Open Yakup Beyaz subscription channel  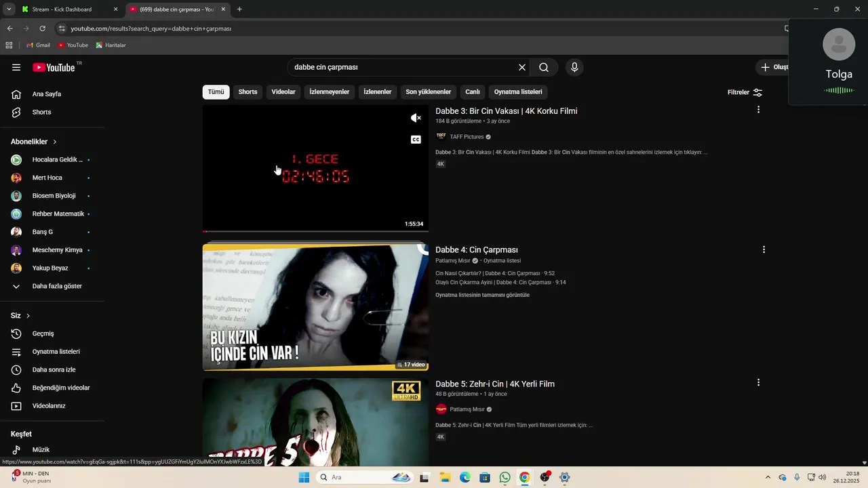coord(52,268)
